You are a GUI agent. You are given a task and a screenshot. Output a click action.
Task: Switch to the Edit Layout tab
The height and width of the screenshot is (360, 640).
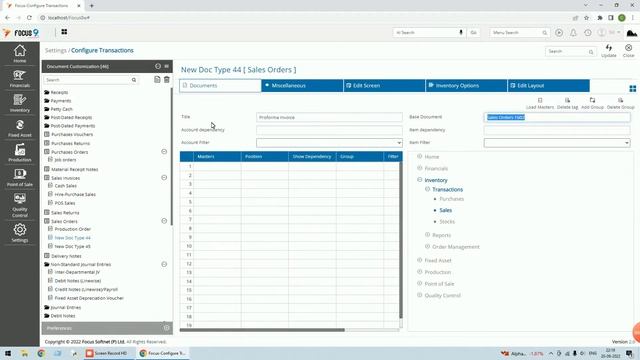[x=549, y=86]
